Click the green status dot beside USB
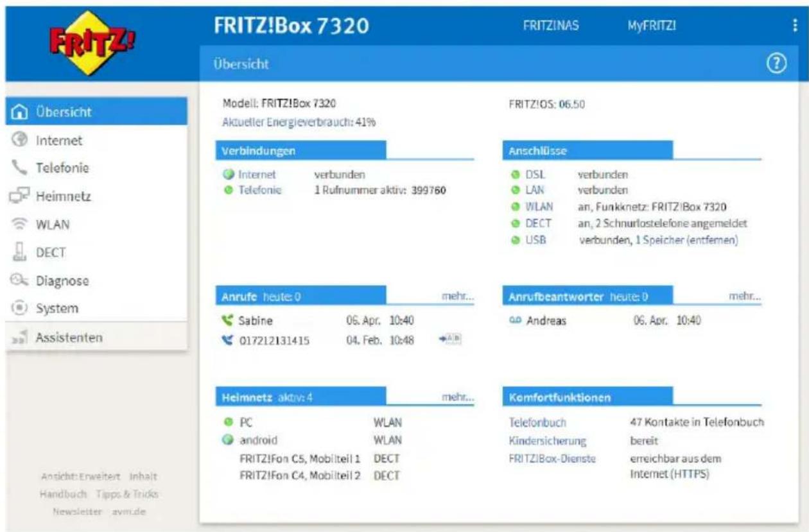Screen dimensions: 809x532 click(514, 241)
